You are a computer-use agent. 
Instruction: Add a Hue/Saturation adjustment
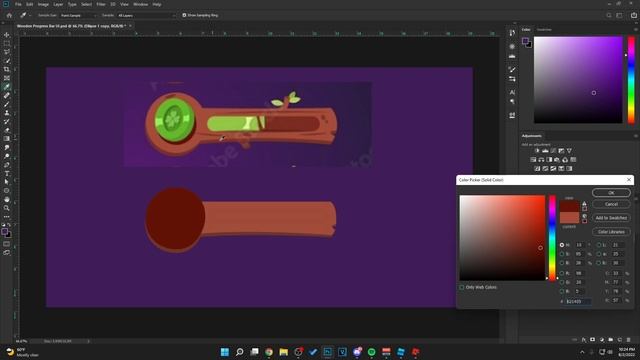tap(533, 160)
